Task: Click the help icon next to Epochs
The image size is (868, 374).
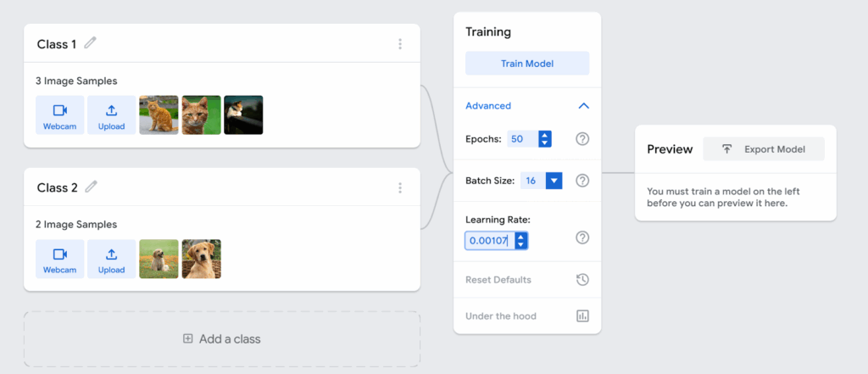Action: pos(582,139)
